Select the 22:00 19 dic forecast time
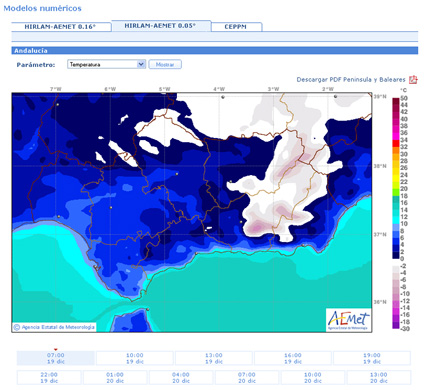 (49, 378)
